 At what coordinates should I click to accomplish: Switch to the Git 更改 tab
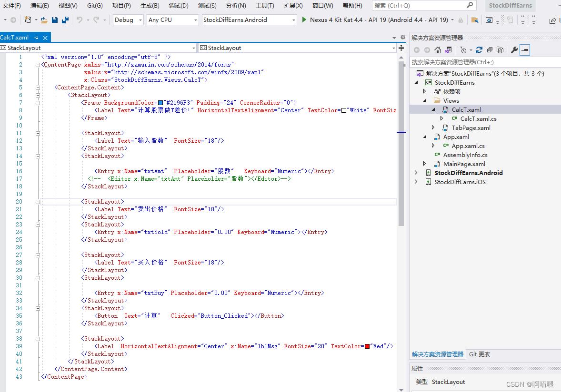tap(479, 354)
